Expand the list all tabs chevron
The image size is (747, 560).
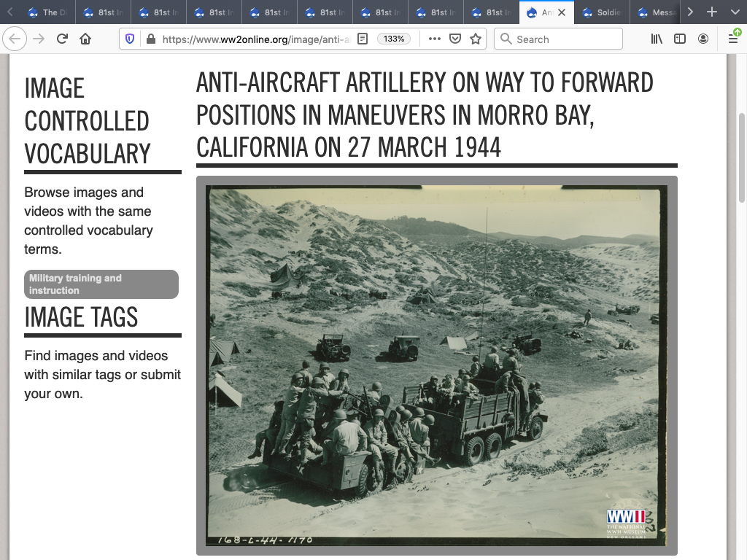click(735, 12)
